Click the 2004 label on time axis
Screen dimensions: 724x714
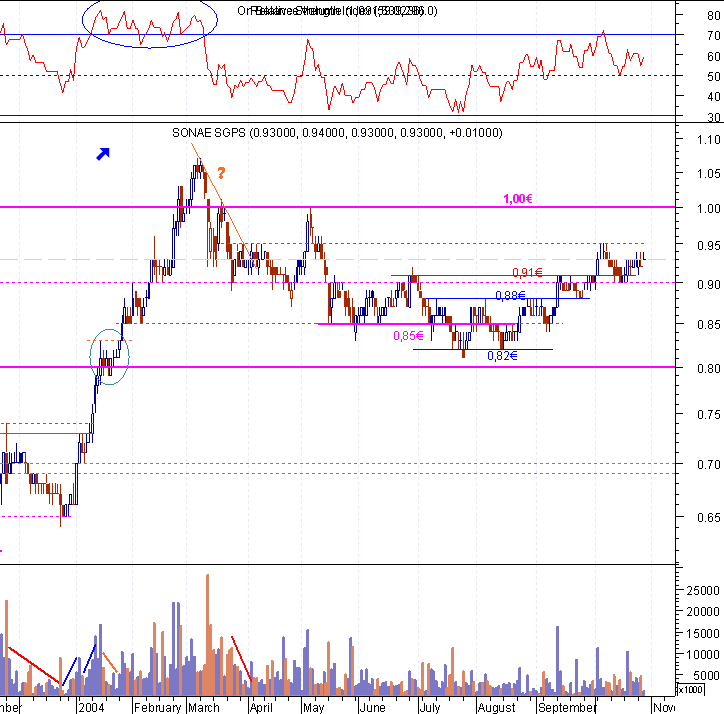pos(91,708)
